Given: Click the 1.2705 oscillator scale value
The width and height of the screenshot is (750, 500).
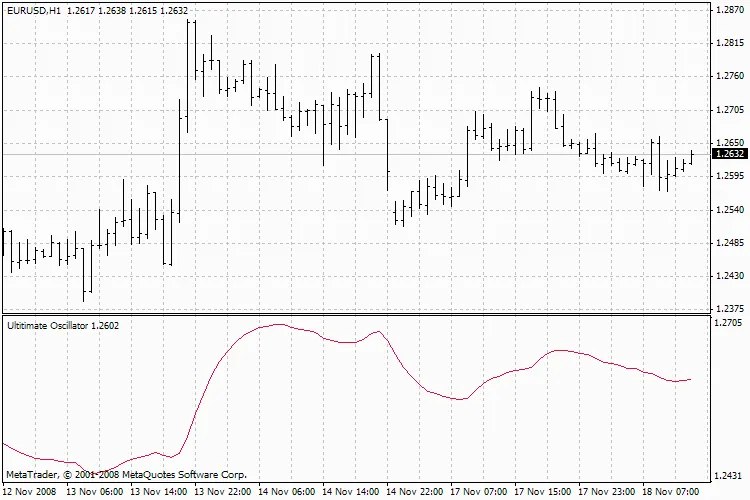Looking at the screenshot, I should tap(728, 324).
